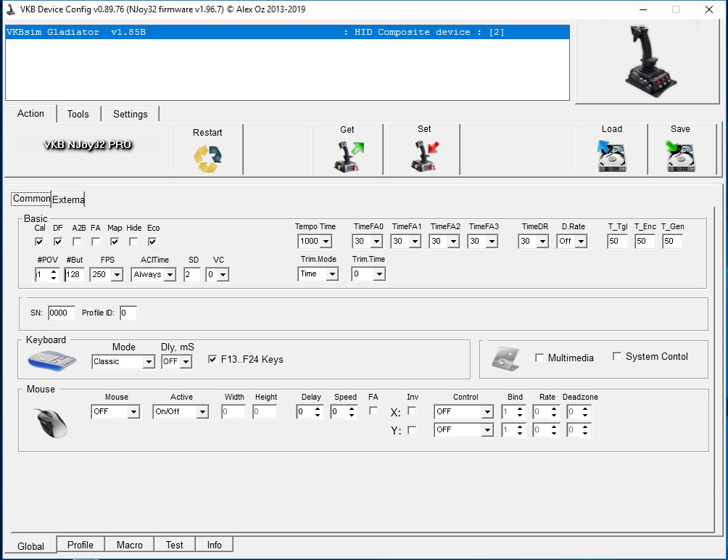Open the Trim.Mode dropdown
Screen dimensions: 728x560
click(332, 274)
